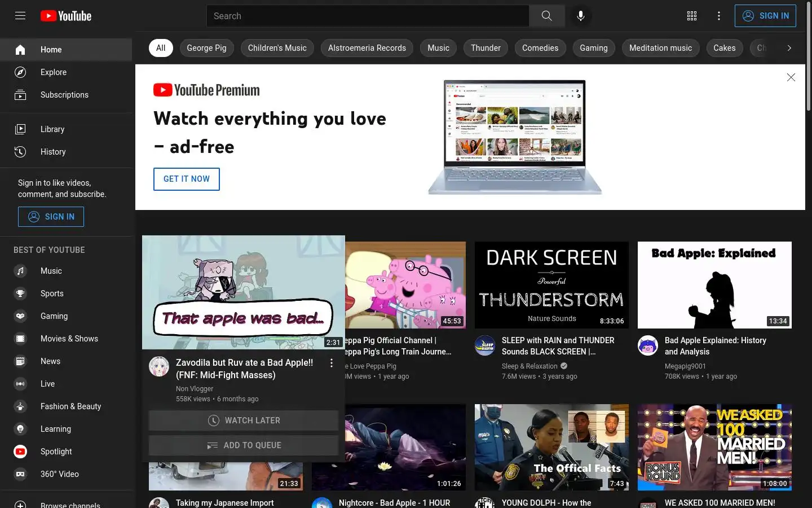
Task: Click the Gaming icon in sidebar list
Action: pos(20,316)
